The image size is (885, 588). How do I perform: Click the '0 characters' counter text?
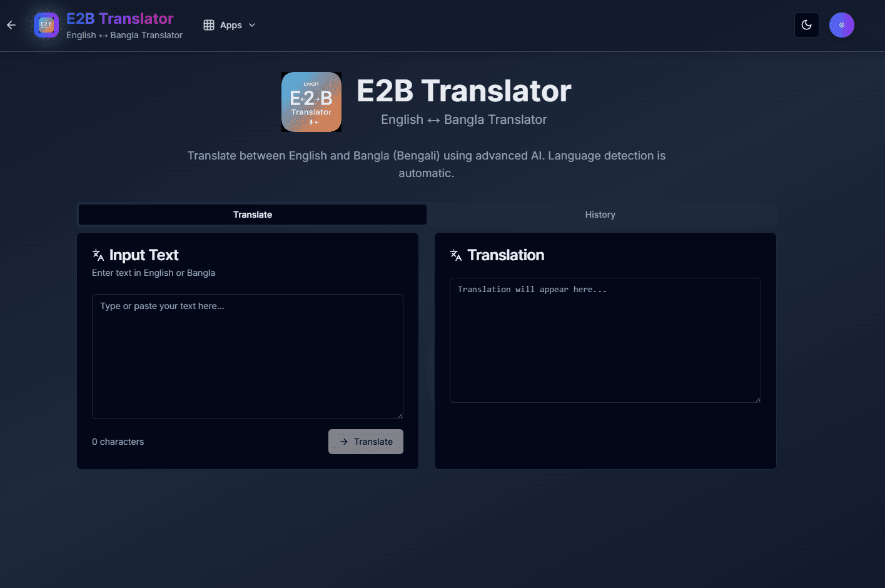pyautogui.click(x=118, y=442)
